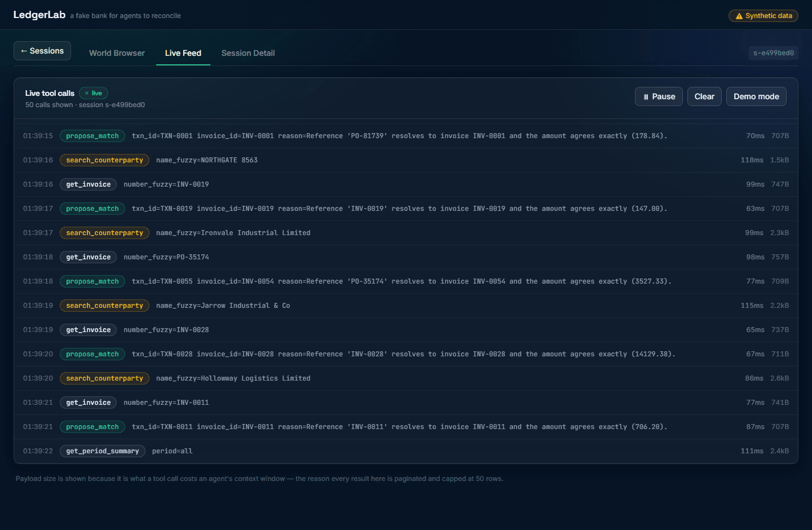Clear the live tool calls list
812x530 pixels.
click(704, 96)
